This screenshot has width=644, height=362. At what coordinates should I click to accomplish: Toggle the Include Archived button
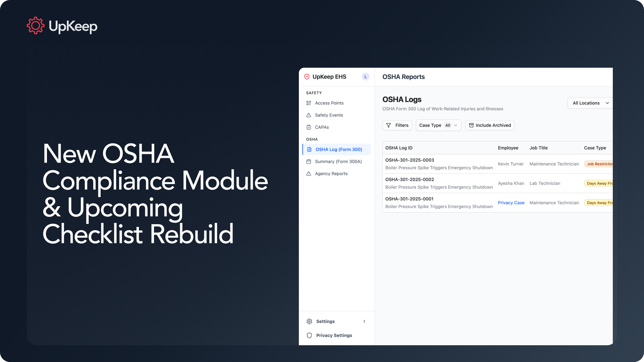[490, 125]
